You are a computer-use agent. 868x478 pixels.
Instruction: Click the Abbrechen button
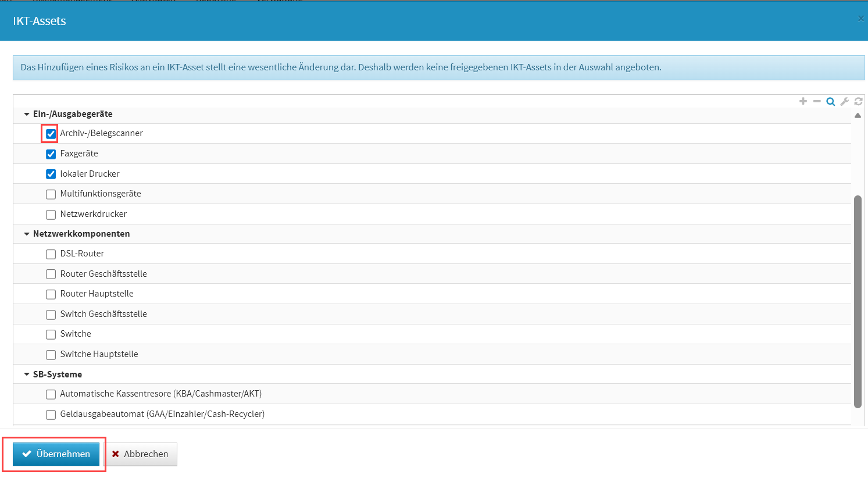point(140,454)
